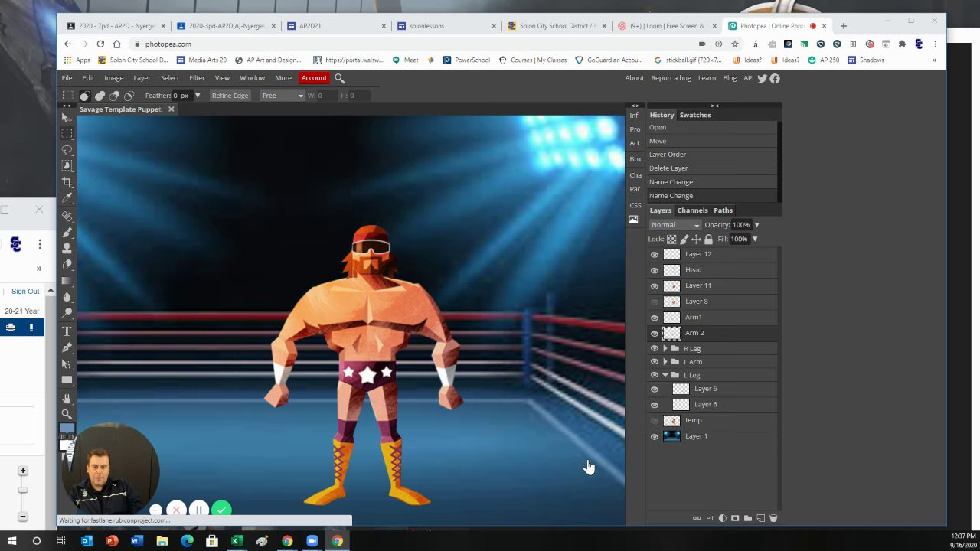Select the Crop tool
980x551 pixels.
pos(67,182)
